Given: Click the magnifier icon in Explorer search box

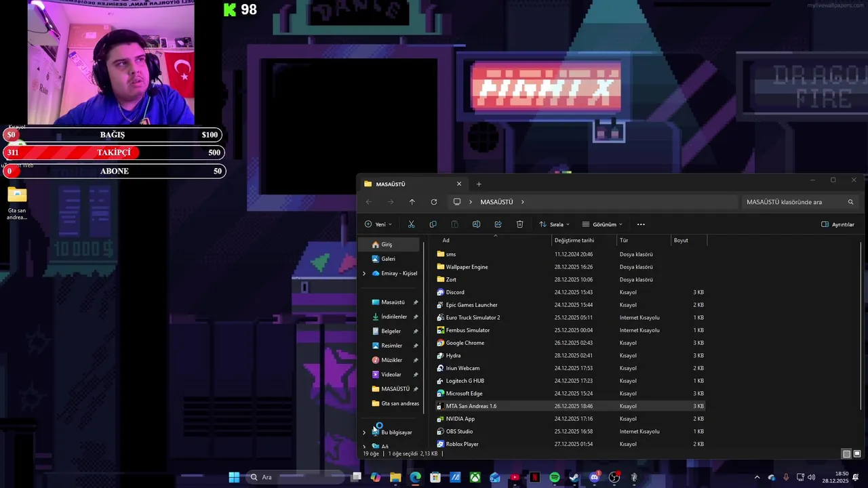Looking at the screenshot, I should point(850,202).
